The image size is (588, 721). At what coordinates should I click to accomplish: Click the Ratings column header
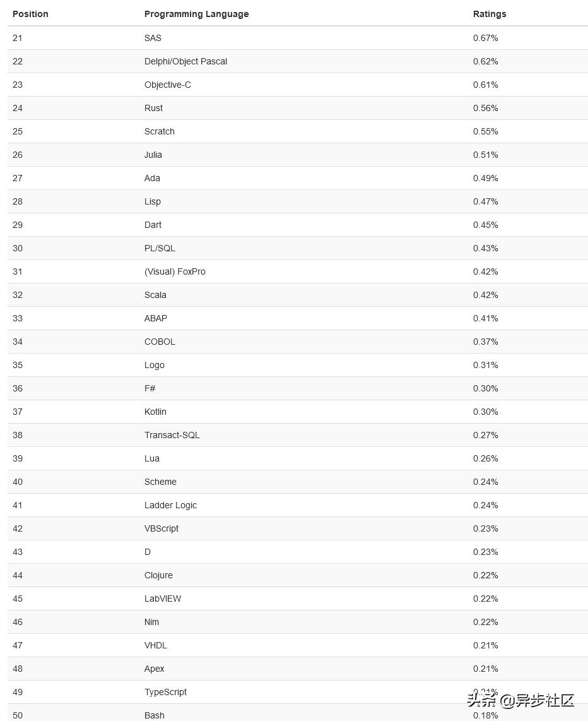(490, 14)
